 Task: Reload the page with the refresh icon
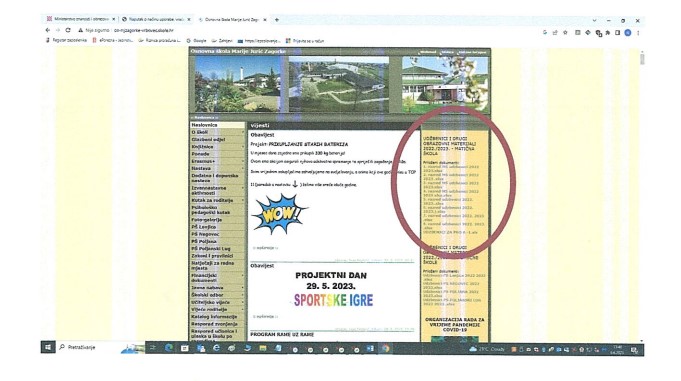(x=68, y=30)
